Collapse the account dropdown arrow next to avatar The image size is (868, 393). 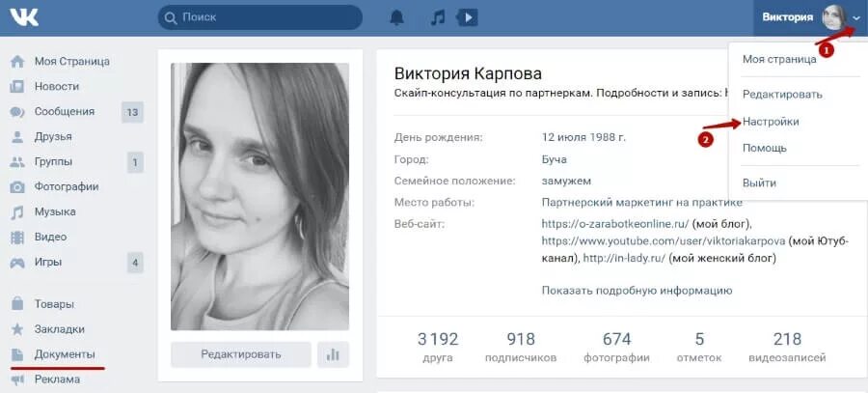tap(856, 17)
